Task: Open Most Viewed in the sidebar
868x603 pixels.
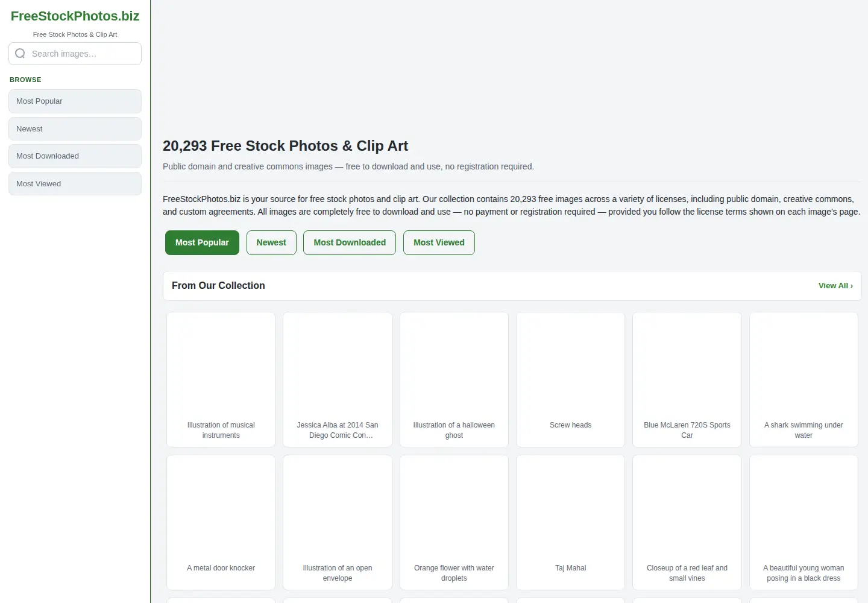Action: coord(75,184)
